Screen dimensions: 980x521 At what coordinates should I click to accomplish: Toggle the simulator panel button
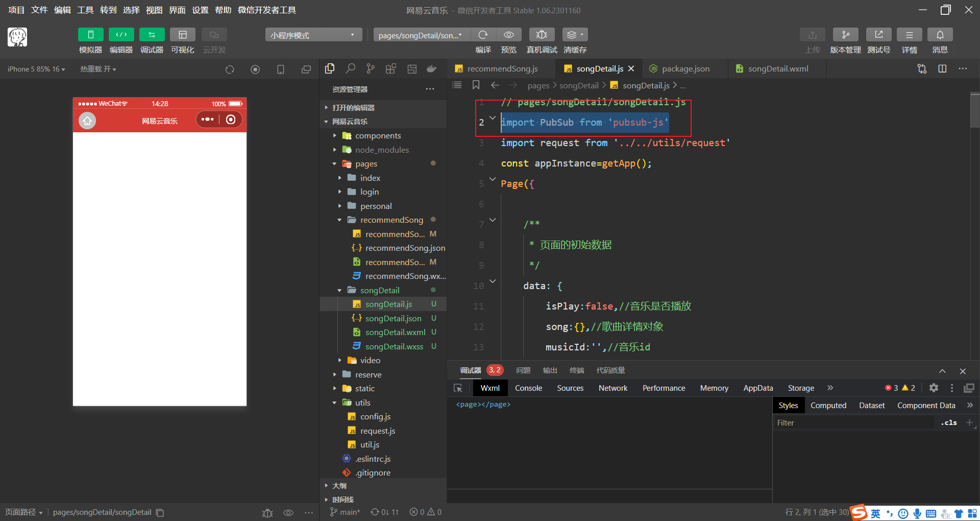point(90,35)
